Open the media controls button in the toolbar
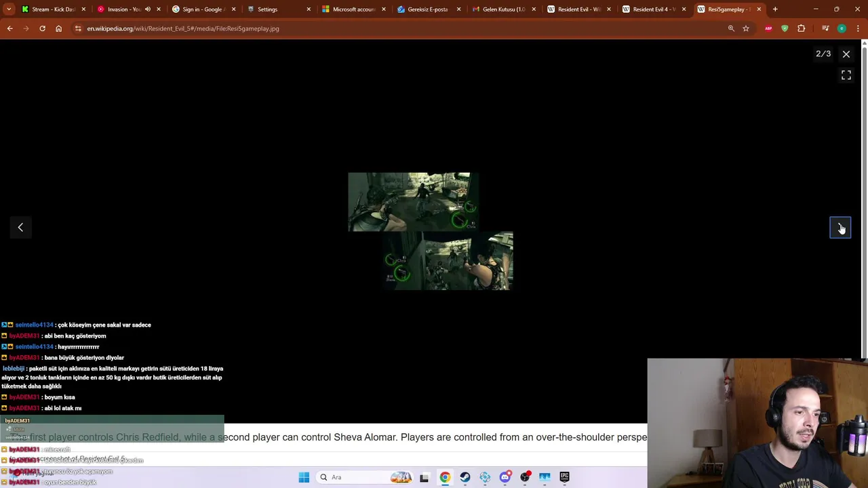This screenshot has height=488, width=868. coord(825,28)
